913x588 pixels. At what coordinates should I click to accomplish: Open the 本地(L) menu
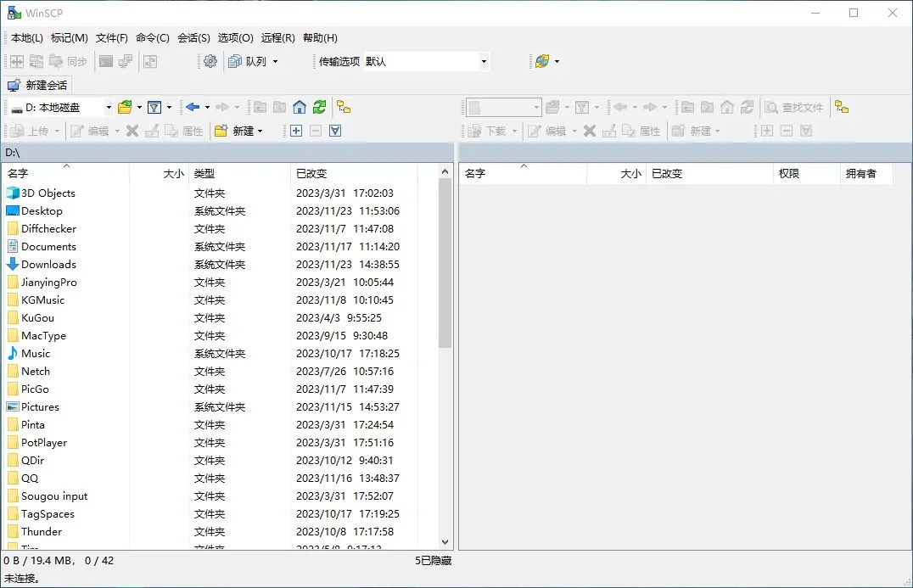click(27, 38)
